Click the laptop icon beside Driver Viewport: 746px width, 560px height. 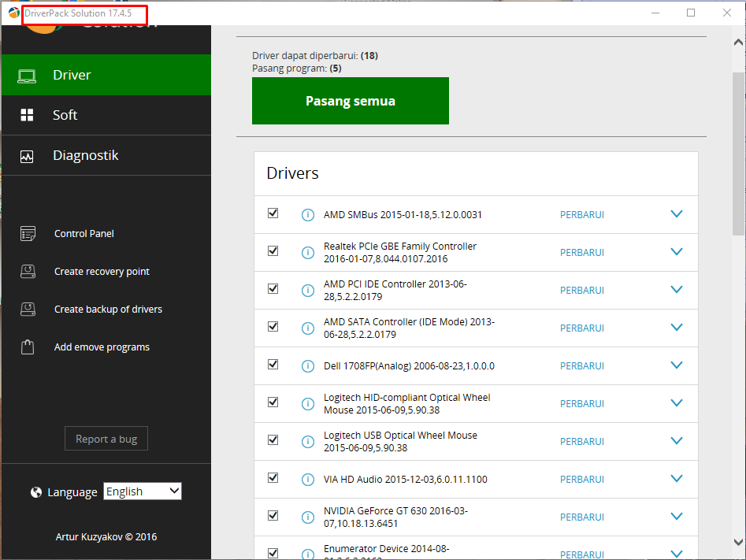pos(27,76)
